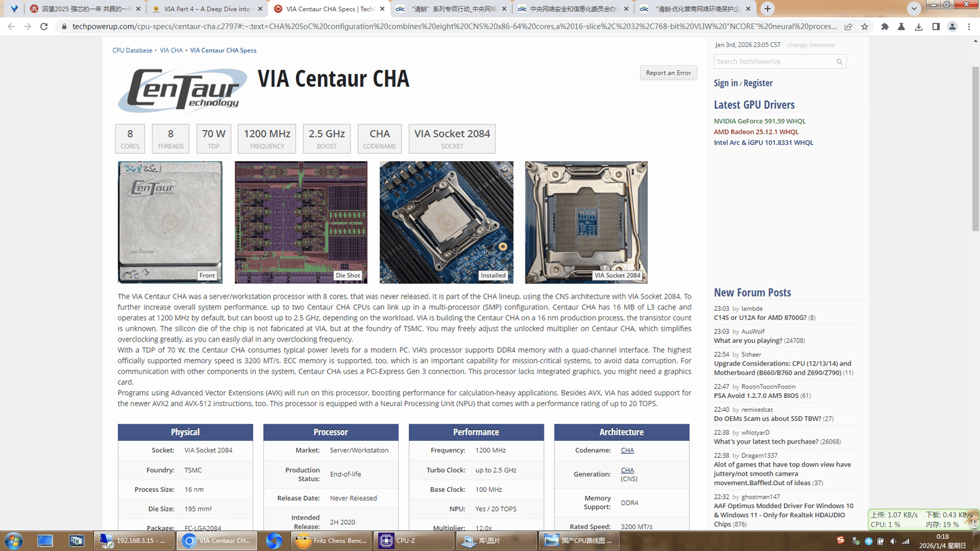Open NVIDIA GeForce 591.59 WHQL driver link
Screen dimensions: 980x551
[x=759, y=121]
